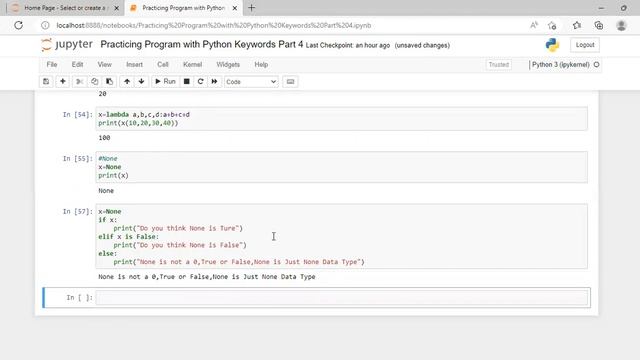640x360 pixels.
Task: Reload the page with refresh icon
Action: 18,25
